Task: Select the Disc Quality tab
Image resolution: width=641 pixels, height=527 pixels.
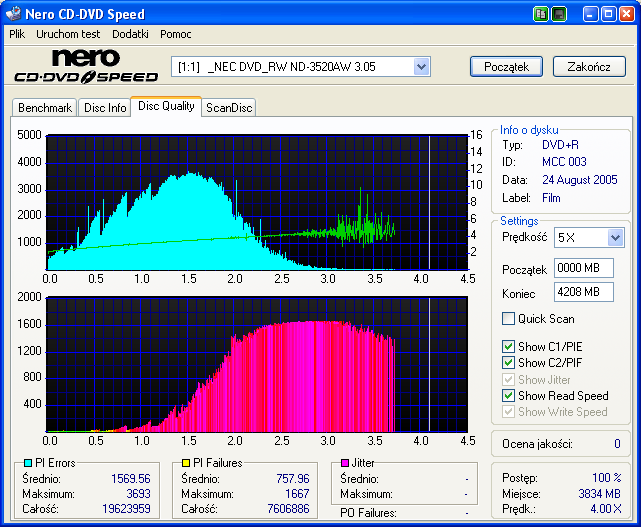Action: click(x=166, y=106)
